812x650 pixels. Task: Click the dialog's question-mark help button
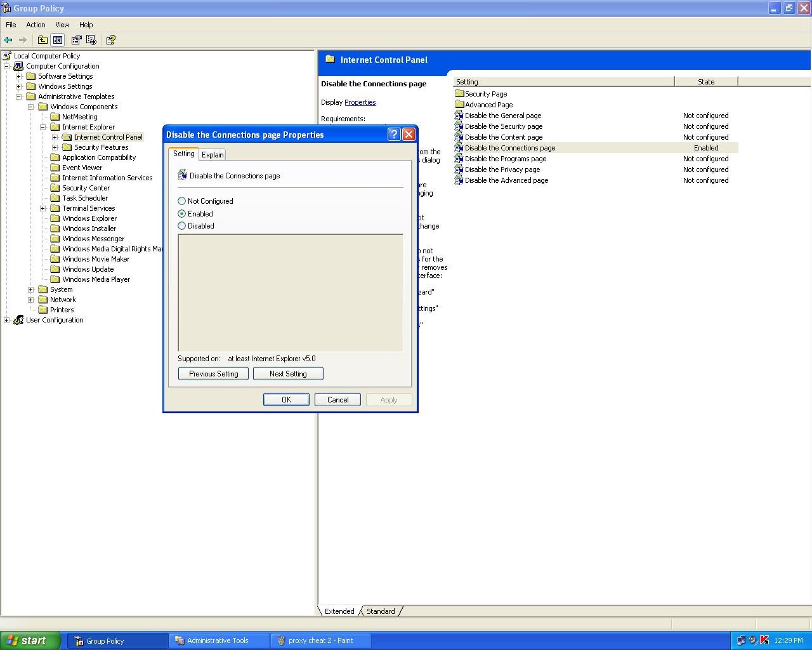click(394, 134)
